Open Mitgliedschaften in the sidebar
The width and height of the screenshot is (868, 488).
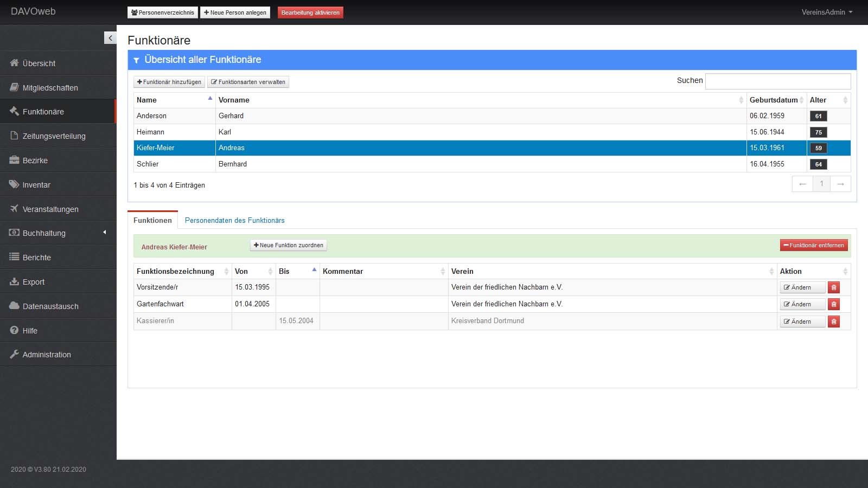pos(58,87)
